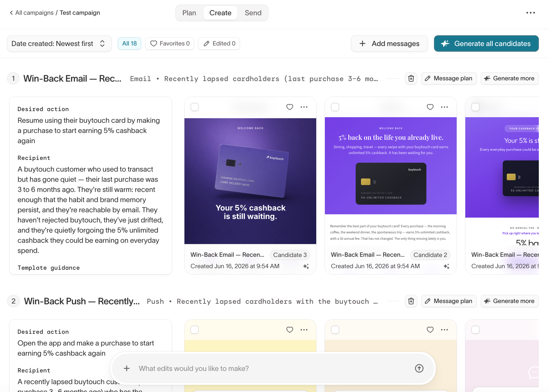This screenshot has width=549, height=392.
Task: Open Candidate 2 card options menu
Action: [x=444, y=107]
